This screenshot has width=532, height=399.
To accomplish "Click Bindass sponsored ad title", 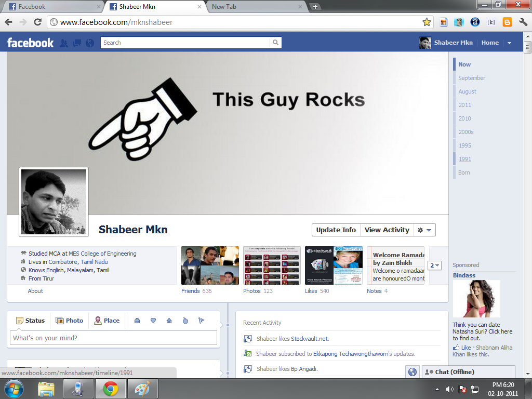I will click(464, 275).
